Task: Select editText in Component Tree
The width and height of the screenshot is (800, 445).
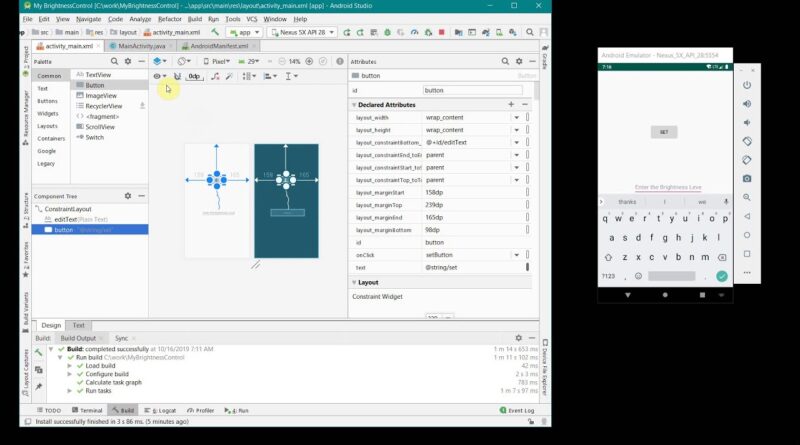Action: (65, 219)
